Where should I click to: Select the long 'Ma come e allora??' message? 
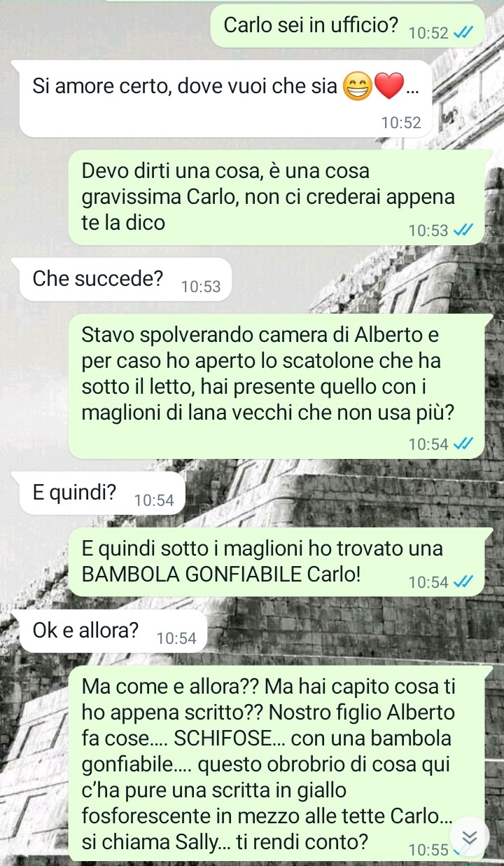coord(276,763)
